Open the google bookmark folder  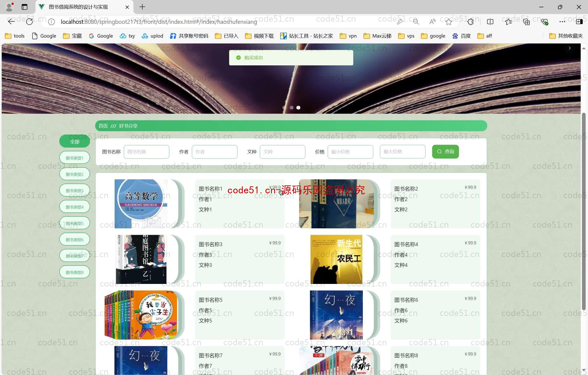433,36
